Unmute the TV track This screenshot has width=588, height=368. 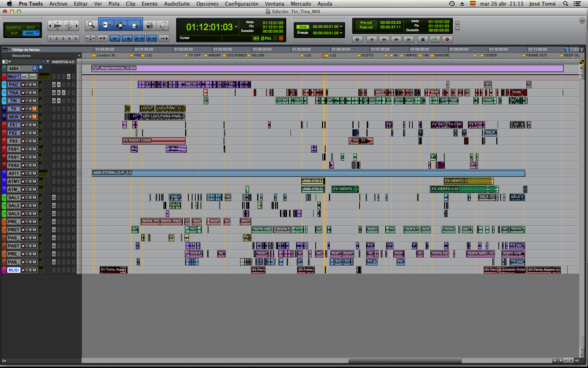(x=34, y=109)
